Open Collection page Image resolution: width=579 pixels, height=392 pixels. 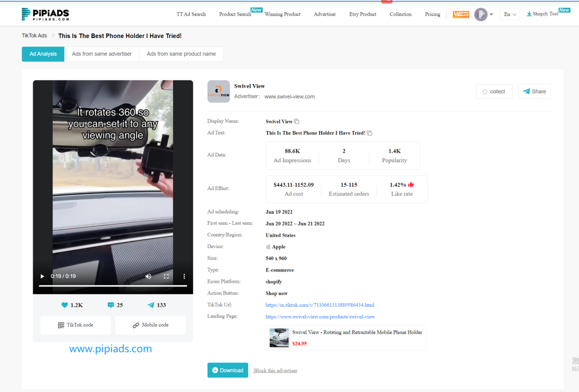tap(400, 14)
